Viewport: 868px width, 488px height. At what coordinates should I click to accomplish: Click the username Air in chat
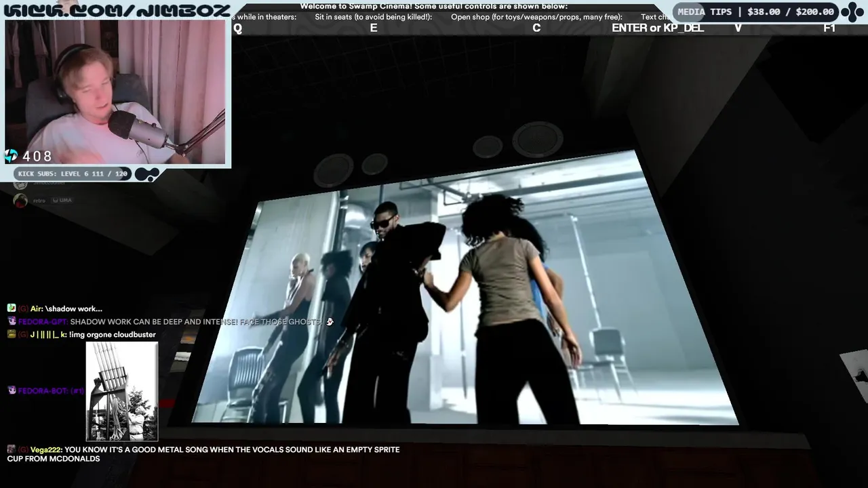pos(36,308)
